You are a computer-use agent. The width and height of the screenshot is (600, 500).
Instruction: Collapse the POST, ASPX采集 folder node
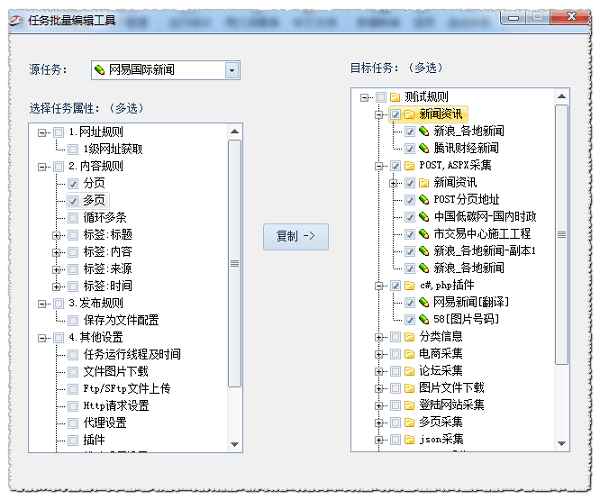pyautogui.click(x=379, y=165)
